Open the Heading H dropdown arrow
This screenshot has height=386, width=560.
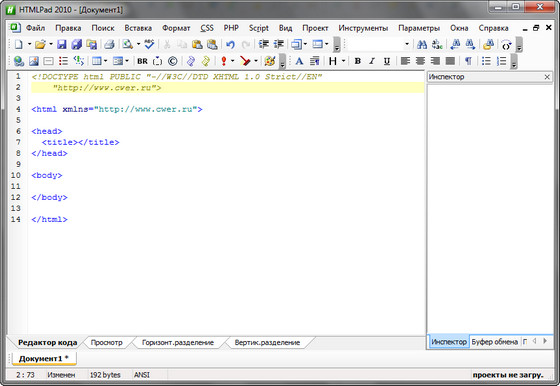pos(343,61)
